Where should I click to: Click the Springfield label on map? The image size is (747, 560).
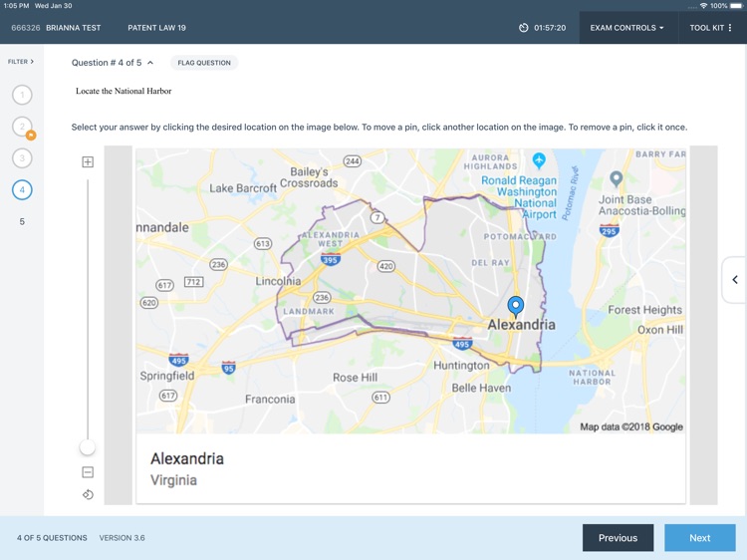(167, 376)
